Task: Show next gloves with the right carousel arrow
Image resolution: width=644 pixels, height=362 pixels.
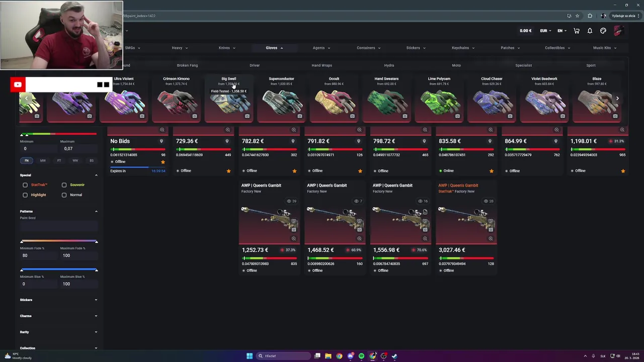Action: [x=617, y=99]
